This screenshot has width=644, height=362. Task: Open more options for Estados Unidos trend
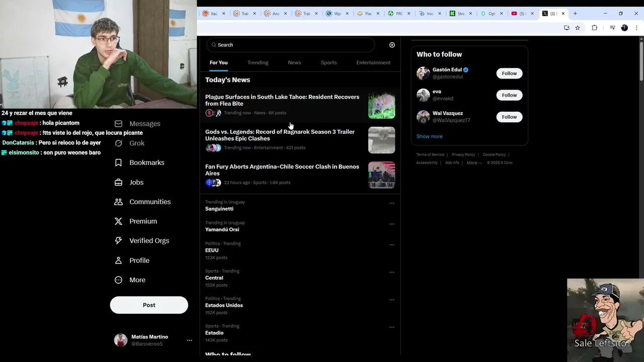pyautogui.click(x=391, y=300)
